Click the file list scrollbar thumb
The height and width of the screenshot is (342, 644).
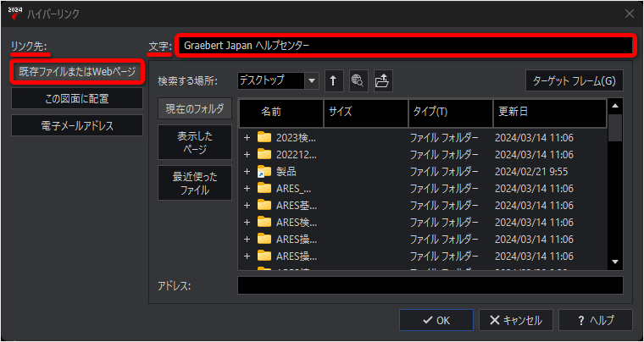[615, 128]
